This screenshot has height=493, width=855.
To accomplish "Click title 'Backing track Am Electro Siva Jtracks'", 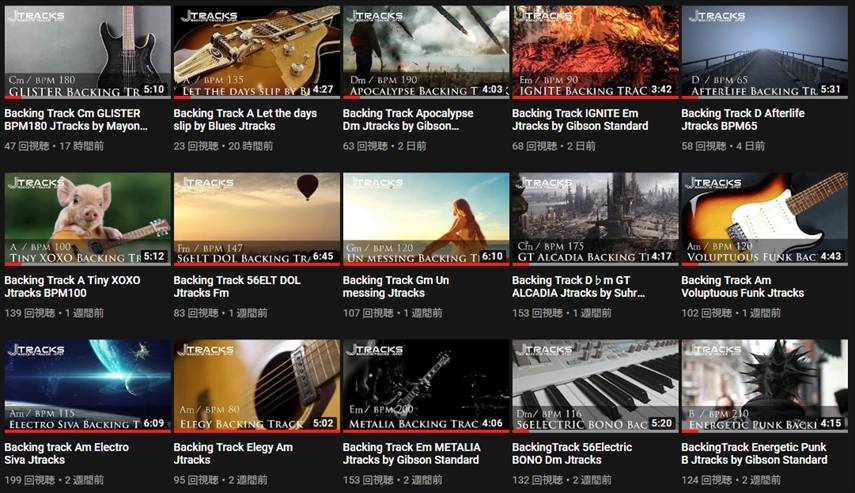I will pyautogui.click(x=67, y=453).
